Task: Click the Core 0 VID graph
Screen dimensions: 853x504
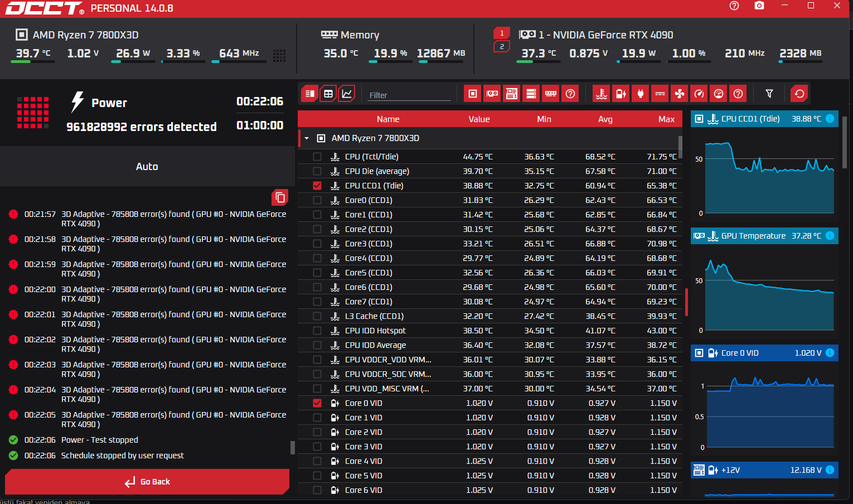Action: click(x=765, y=409)
